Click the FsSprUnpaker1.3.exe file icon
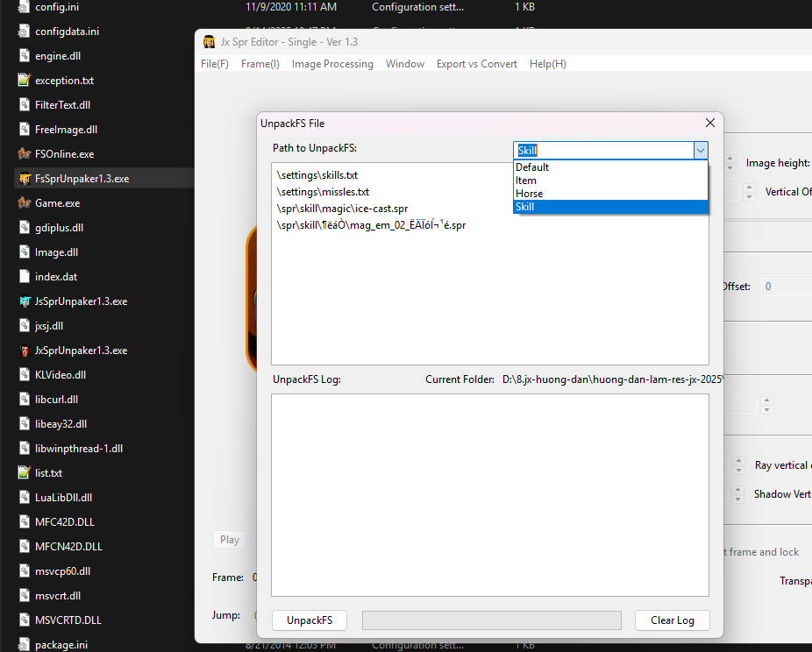Image resolution: width=812 pixels, height=652 pixels. click(x=25, y=179)
